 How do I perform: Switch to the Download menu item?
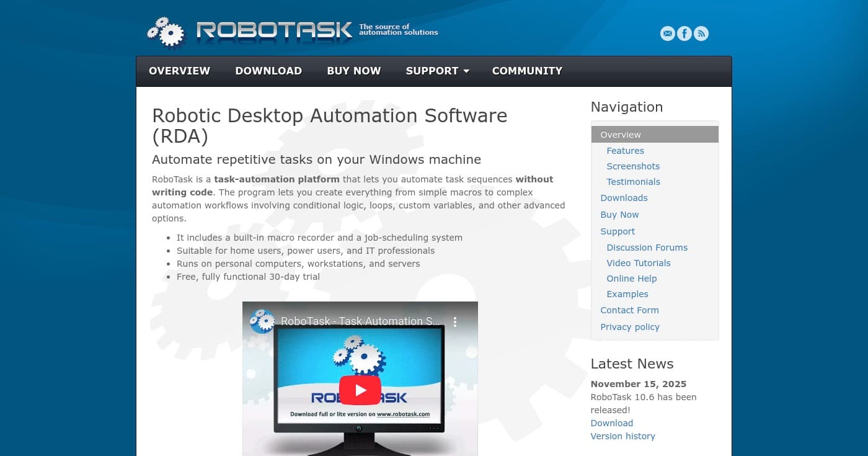tap(268, 71)
